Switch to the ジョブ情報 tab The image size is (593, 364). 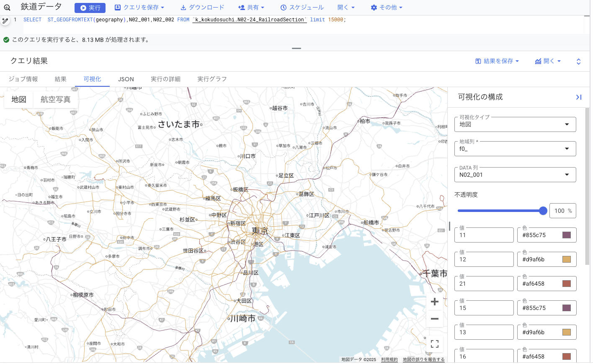pos(23,79)
